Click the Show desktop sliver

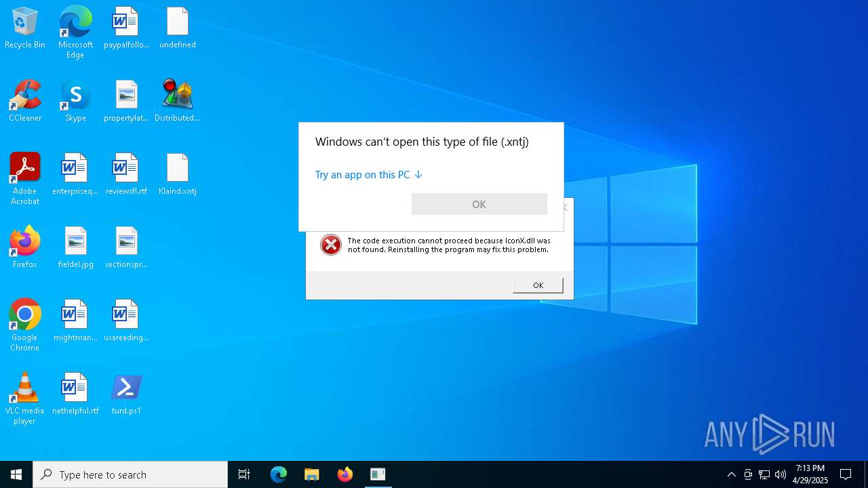click(866, 474)
